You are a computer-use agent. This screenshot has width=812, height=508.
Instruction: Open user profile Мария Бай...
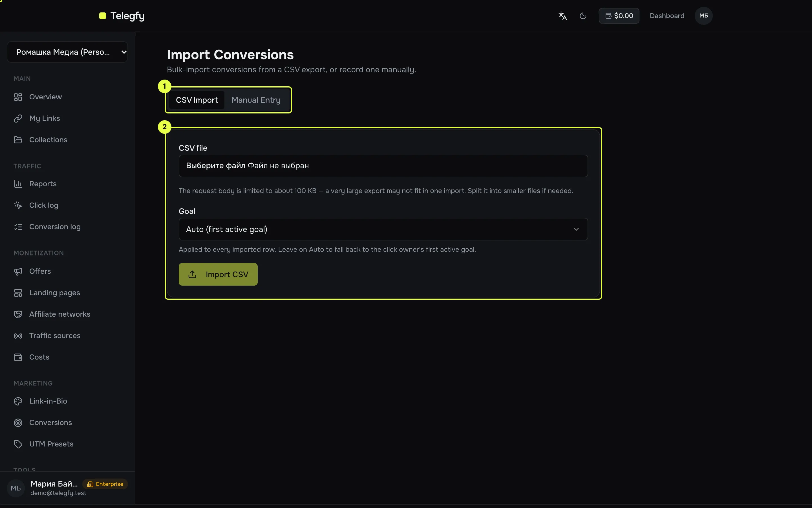54,484
